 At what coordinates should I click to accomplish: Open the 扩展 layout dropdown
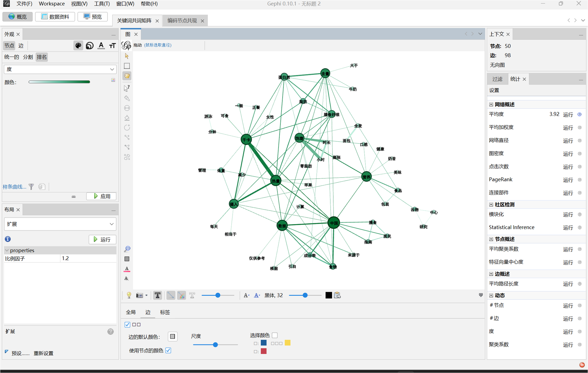(60, 224)
